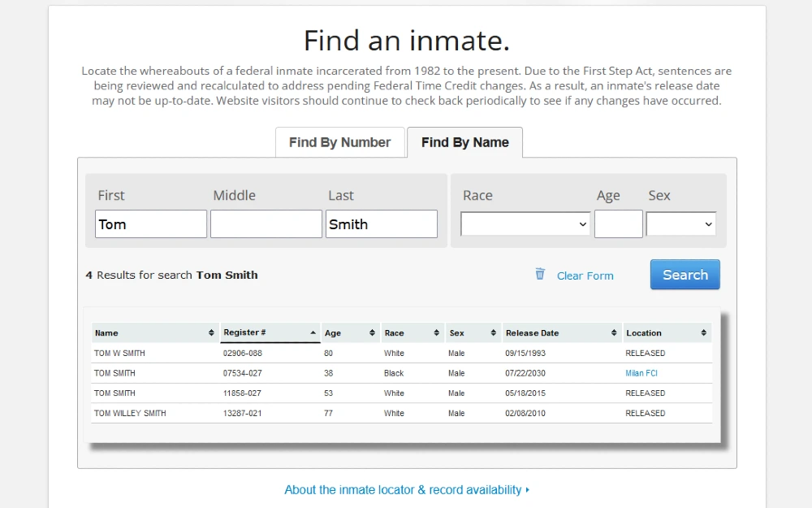Viewport: 812px width, 508px height.
Task: Click the Find an inmate heading
Action: click(x=407, y=41)
